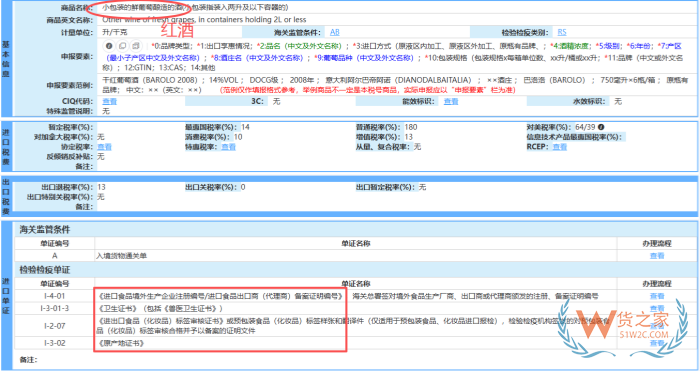View 办理流程 for row I-3-02
700x371 pixels.
(657, 343)
